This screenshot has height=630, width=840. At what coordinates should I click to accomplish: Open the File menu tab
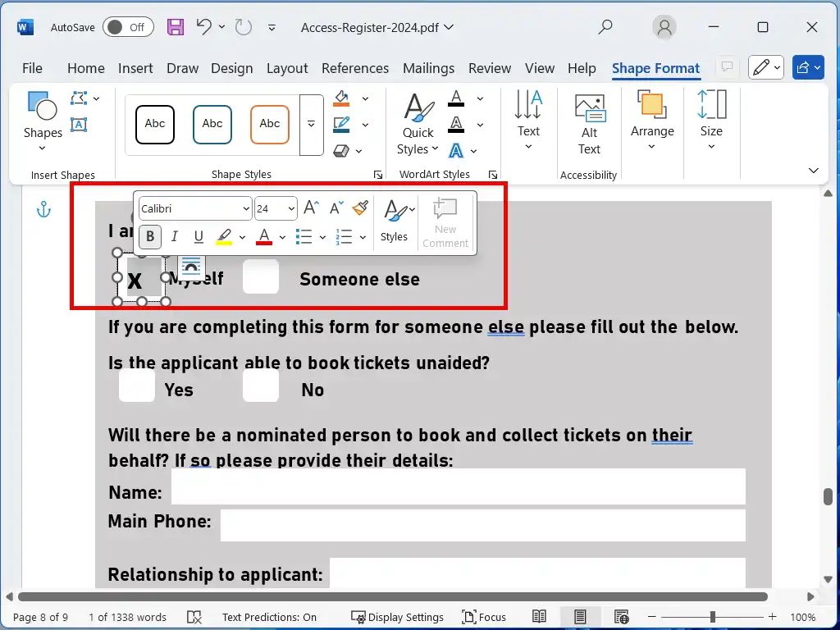pos(32,68)
